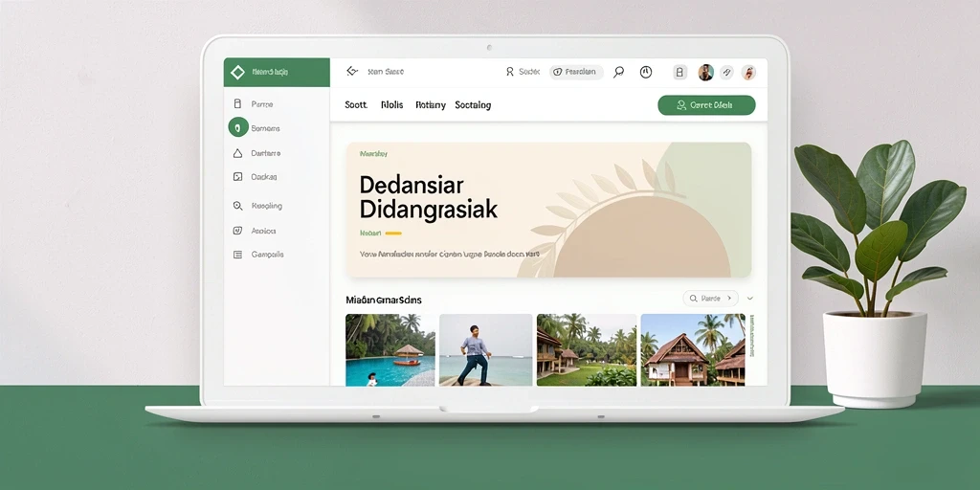The width and height of the screenshot is (980, 490).
Task: Open the man on beach thumbnail
Action: point(485,350)
